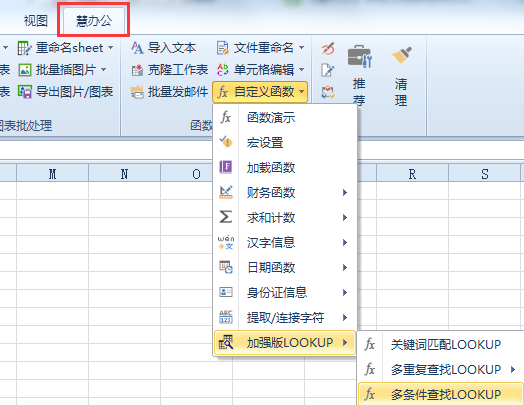Viewport: 524px width, 405px height.
Task: Expand the 求和计数 submenu
Action: pos(285,218)
